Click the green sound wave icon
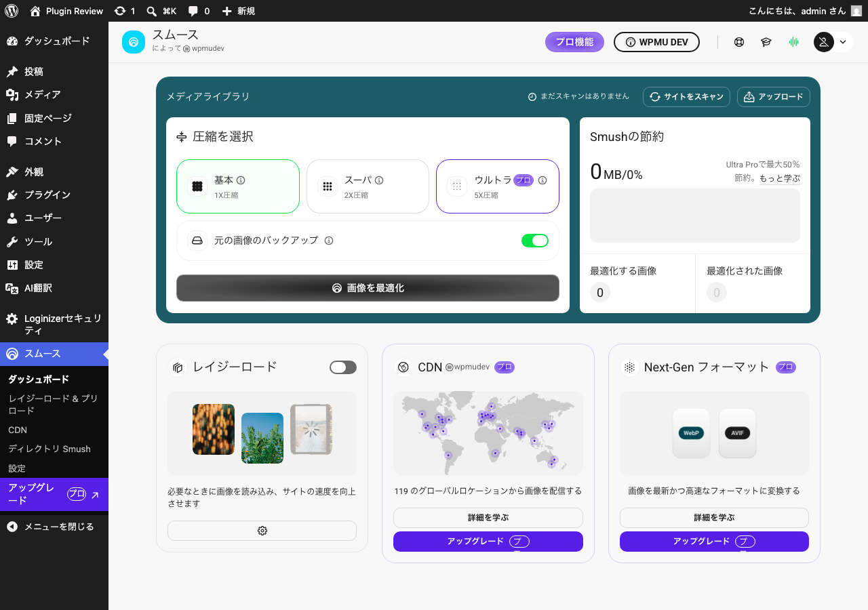 (793, 42)
